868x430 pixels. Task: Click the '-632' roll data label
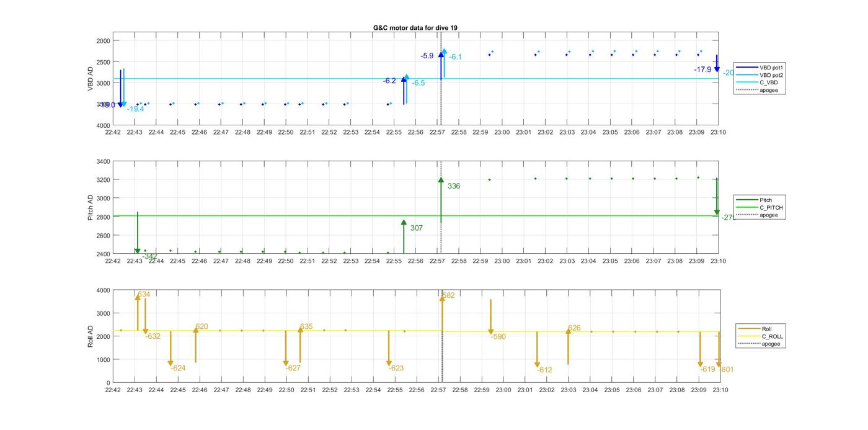[153, 336]
